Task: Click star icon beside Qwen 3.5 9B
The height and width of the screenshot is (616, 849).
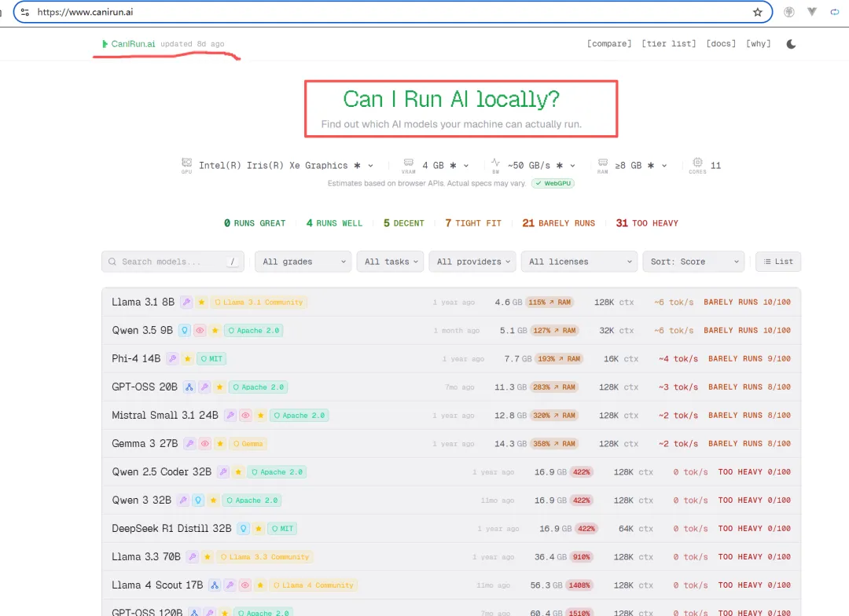Action: 215,330
